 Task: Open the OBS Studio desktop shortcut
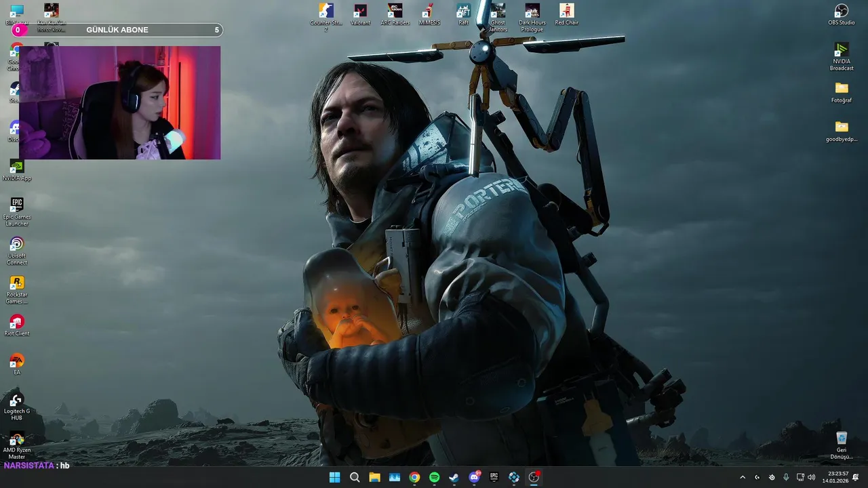(x=842, y=15)
